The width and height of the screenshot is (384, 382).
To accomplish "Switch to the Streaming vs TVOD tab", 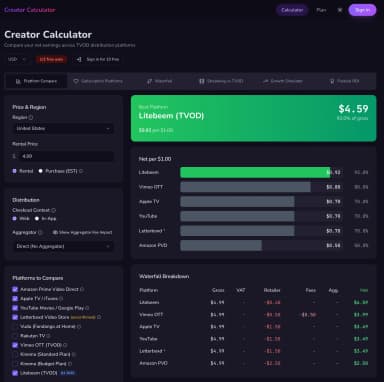I will click(x=221, y=81).
